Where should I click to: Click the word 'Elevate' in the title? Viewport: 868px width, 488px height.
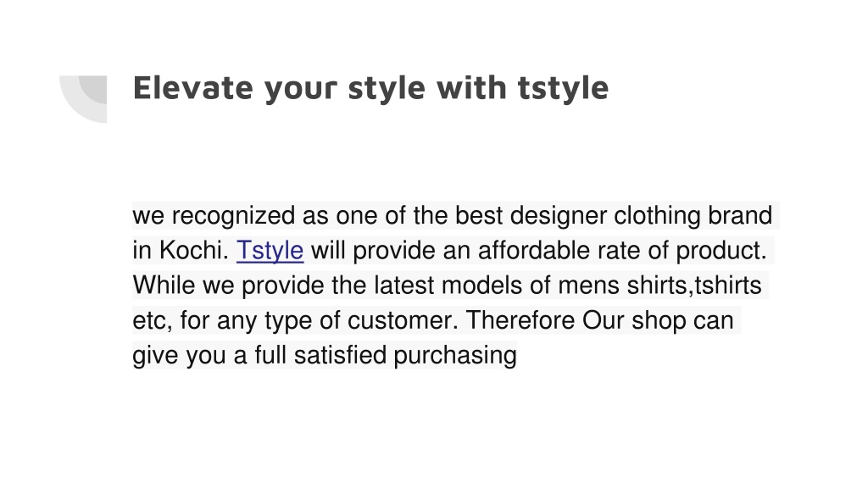point(192,87)
